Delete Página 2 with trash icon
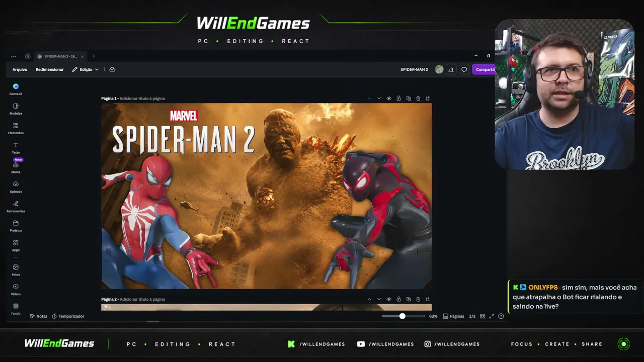 coord(418,299)
